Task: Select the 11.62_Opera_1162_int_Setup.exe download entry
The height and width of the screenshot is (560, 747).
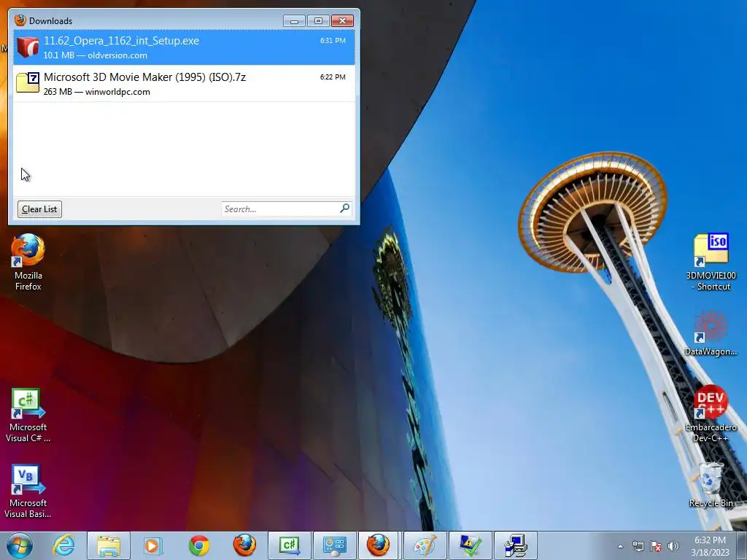Action: coord(184,47)
